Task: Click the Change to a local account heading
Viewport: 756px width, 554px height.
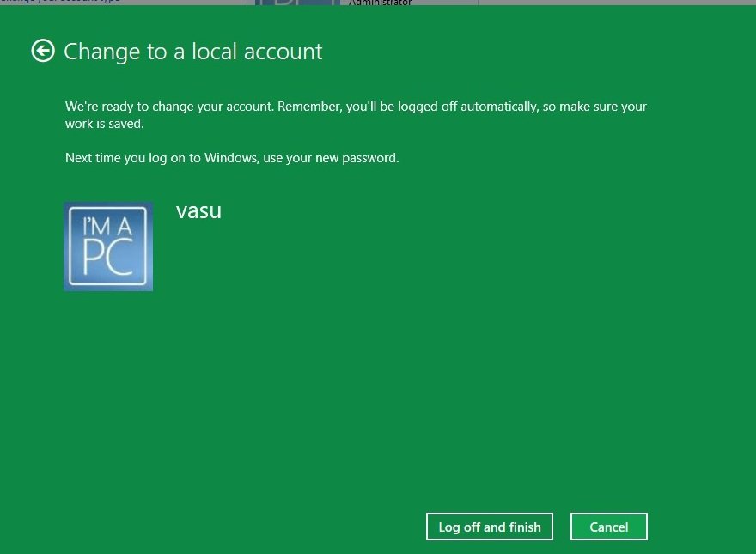Action: point(193,52)
